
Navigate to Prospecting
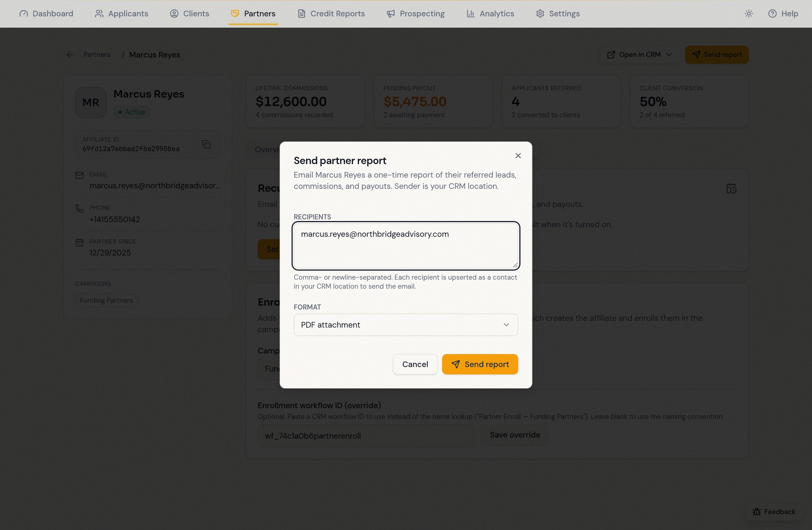click(x=415, y=14)
